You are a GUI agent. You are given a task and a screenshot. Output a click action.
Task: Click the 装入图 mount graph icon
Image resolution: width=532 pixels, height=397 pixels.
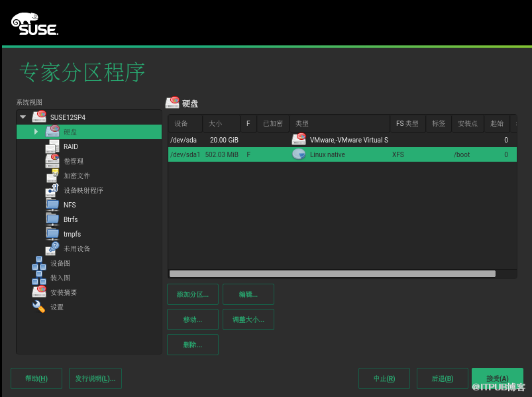coord(39,278)
